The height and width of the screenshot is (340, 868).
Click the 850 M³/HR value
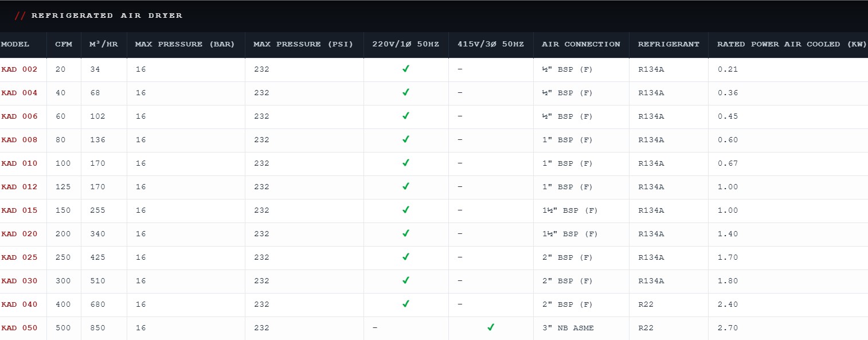pos(97,328)
